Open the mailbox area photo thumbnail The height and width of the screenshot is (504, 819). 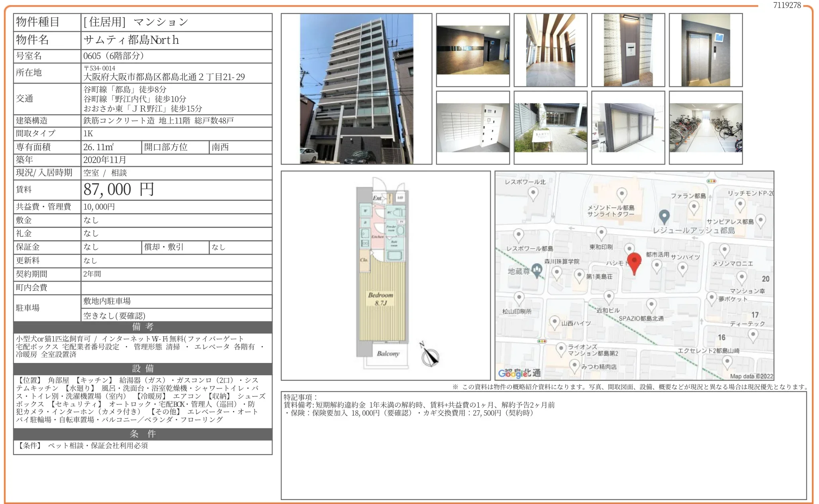tap(472, 127)
